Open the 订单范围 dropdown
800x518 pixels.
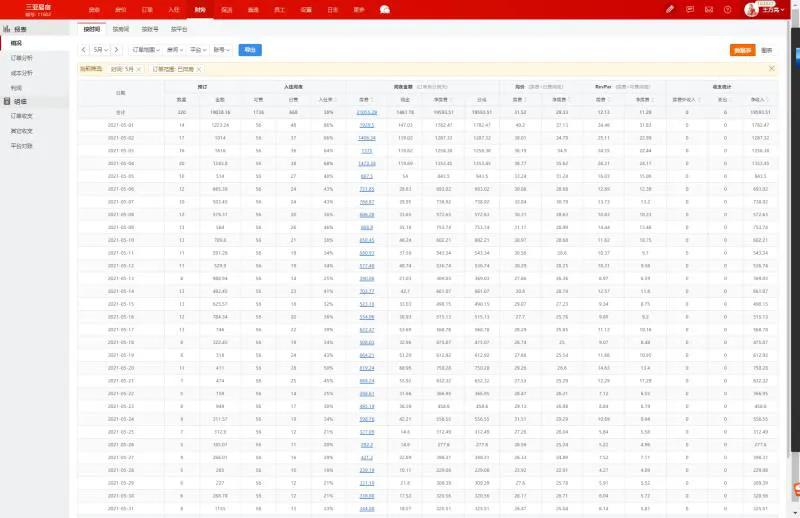click(x=146, y=50)
